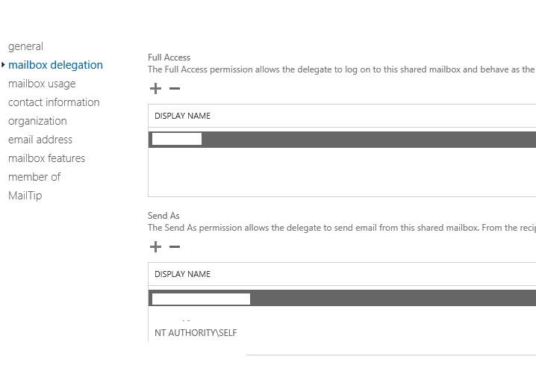Remove Full Access delegate with minus icon

pos(175,89)
